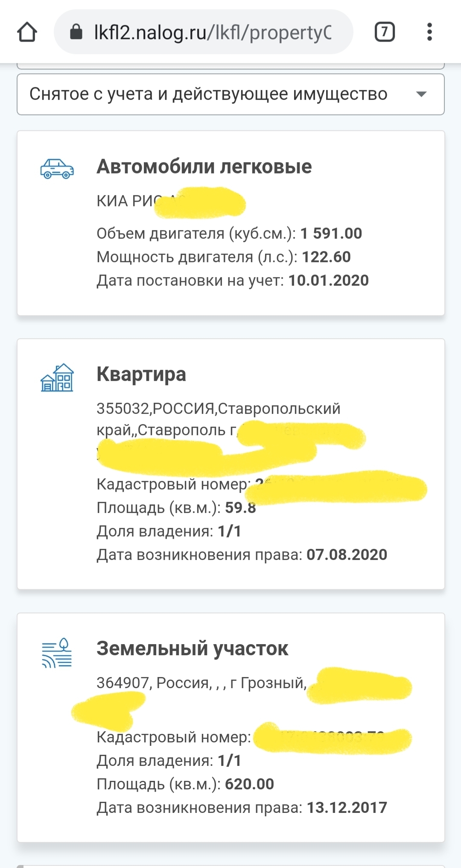The height and width of the screenshot is (868, 461).
Task: Open the 'Снятое с учета и действующее имущество' selector
Action: tap(208, 94)
